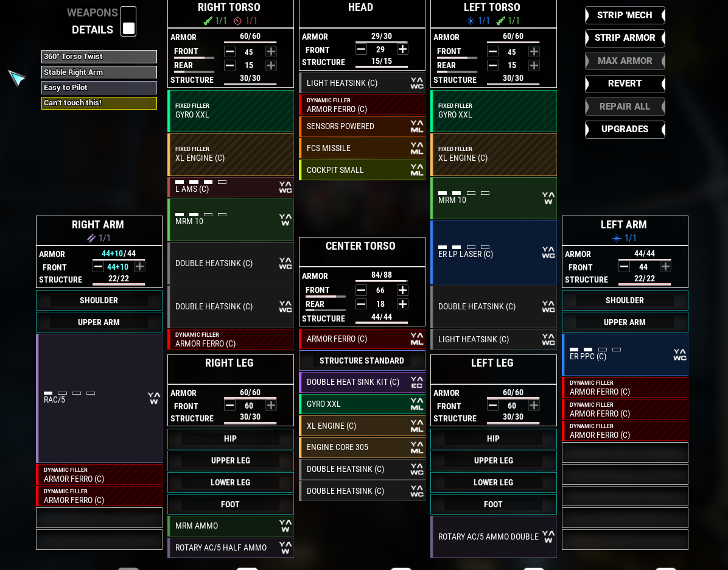Click the icon on Rotary AC/5 Half Ammo

tap(285, 547)
